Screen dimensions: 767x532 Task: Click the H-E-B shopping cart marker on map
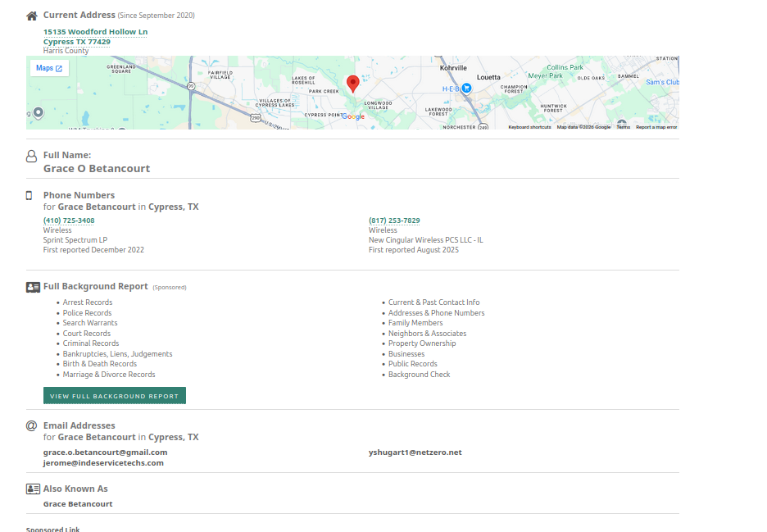coord(466,88)
